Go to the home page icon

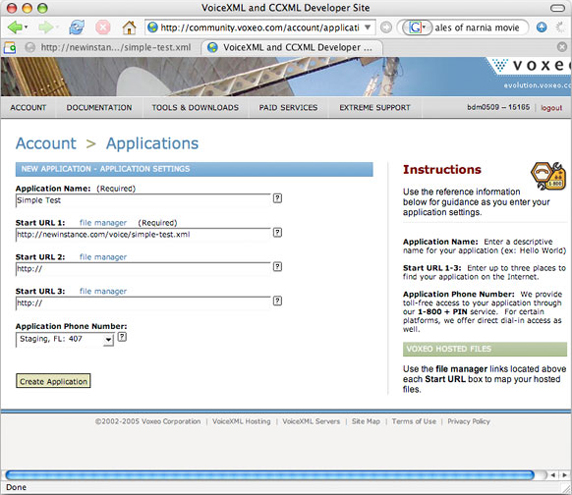(x=129, y=27)
